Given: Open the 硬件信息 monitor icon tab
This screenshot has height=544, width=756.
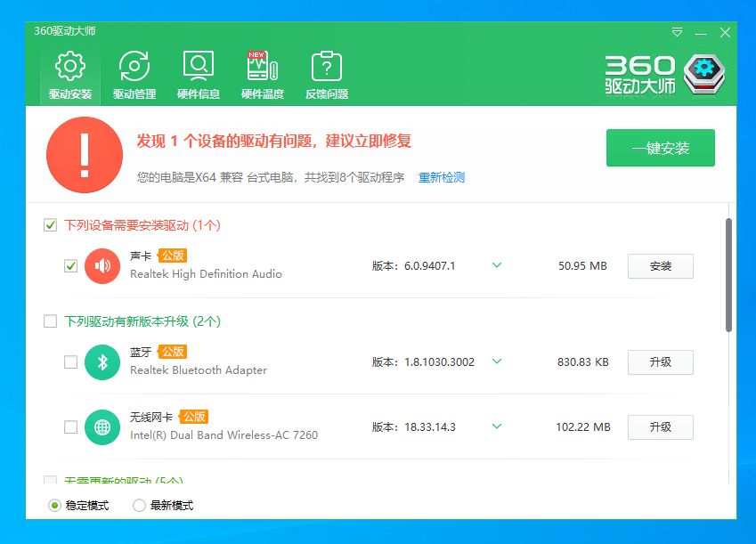Looking at the screenshot, I should click(199, 75).
